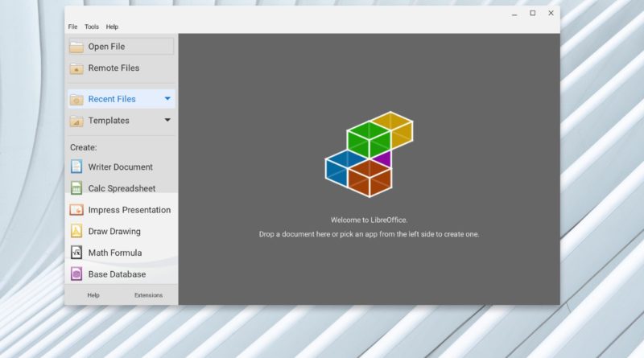644x358 pixels.
Task: Expand the Recent Files dropdown arrow
Action: [x=167, y=98]
